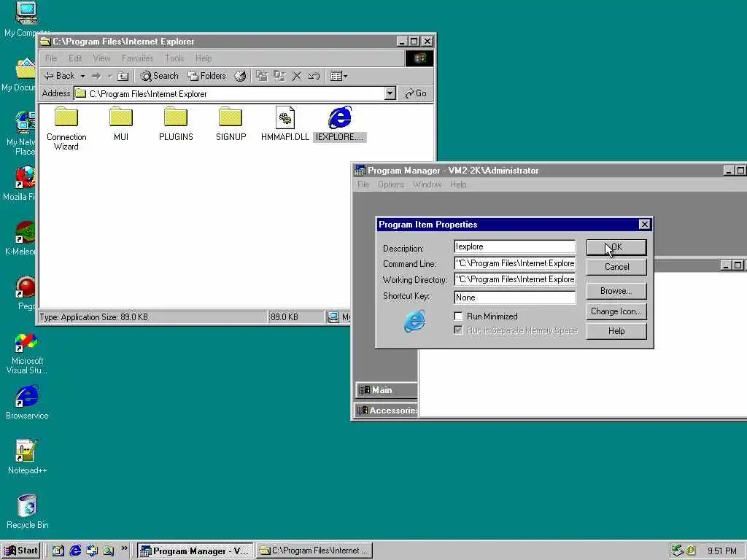Open the Microsoft Visual Studio desktop shortcut

[x=27, y=354]
